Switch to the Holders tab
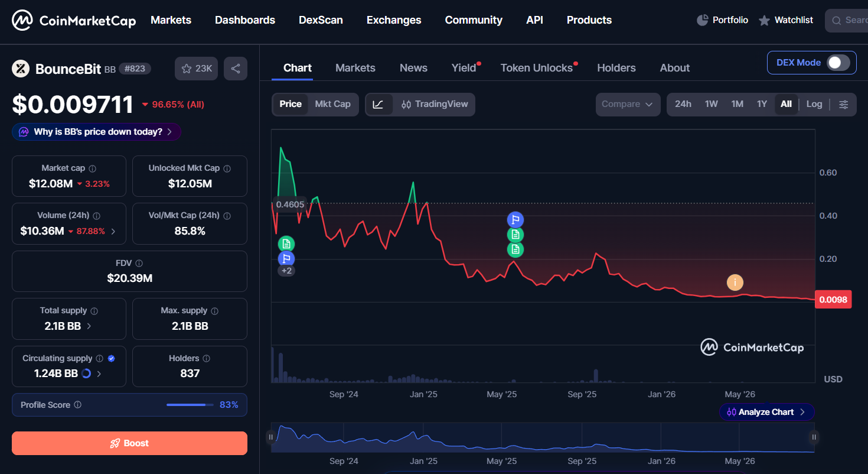 click(x=616, y=68)
